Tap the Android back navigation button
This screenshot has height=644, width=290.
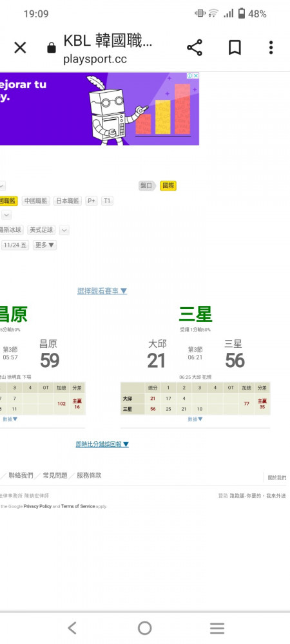[72, 628]
